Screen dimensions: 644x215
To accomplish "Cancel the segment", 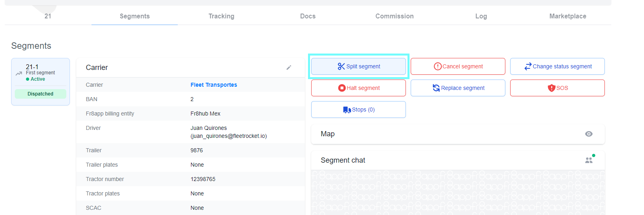I will (458, 66).
